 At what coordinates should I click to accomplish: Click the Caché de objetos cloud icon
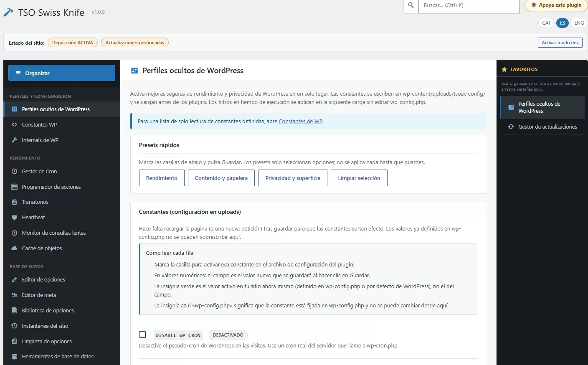[14, 248]
